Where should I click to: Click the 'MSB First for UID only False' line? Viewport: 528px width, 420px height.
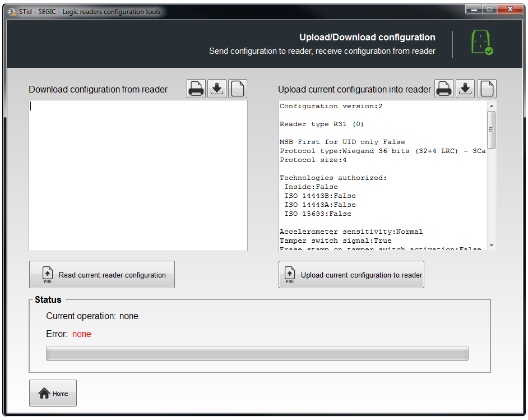(342, 142)
